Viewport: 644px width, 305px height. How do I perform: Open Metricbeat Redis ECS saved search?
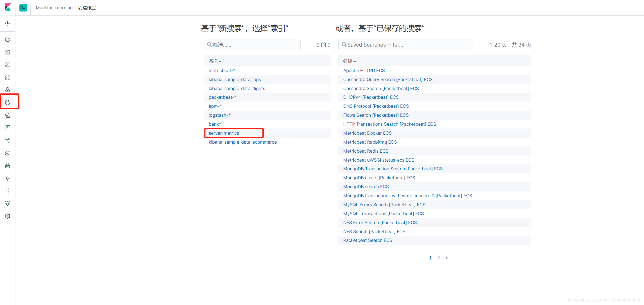(366, 151)
